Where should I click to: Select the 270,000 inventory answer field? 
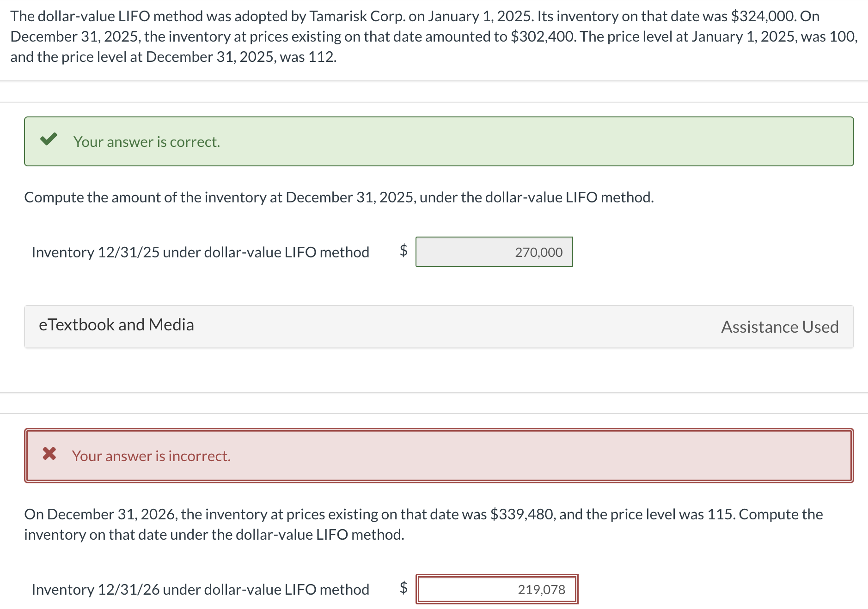(495, 251)
